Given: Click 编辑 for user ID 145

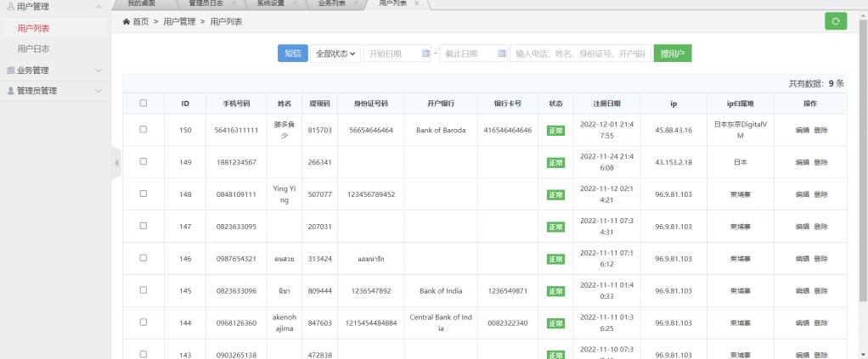Looking at the screenshot, I should pos(803,291).
